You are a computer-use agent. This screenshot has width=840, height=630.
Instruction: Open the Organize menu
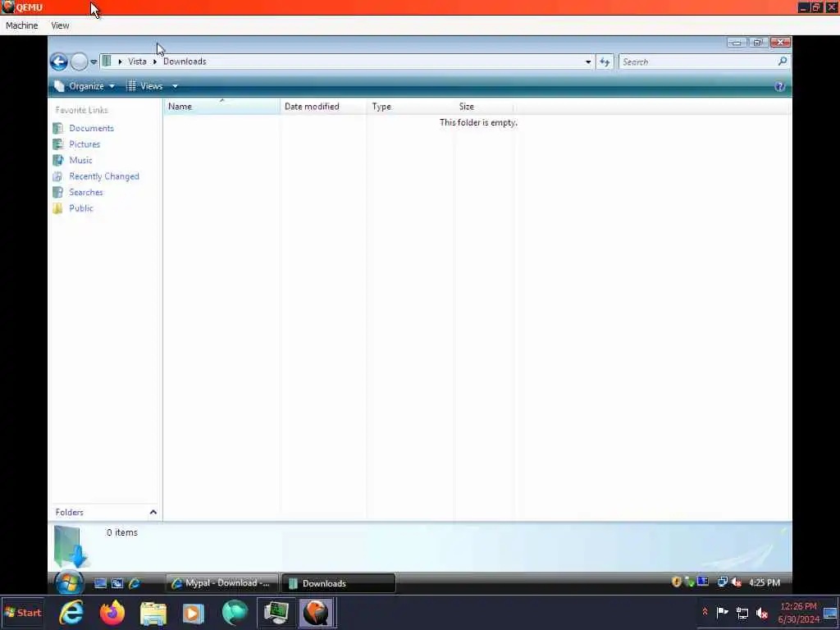pyautogui.click(x=84, y=85)
